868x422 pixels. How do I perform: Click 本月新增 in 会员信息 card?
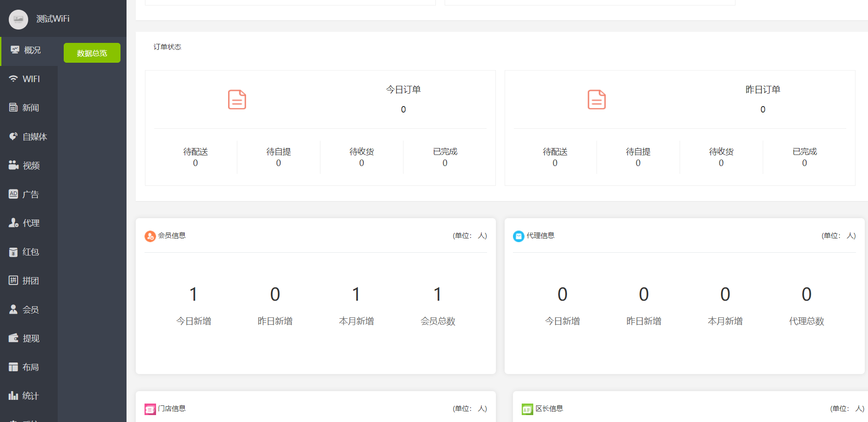pos(356,321)
